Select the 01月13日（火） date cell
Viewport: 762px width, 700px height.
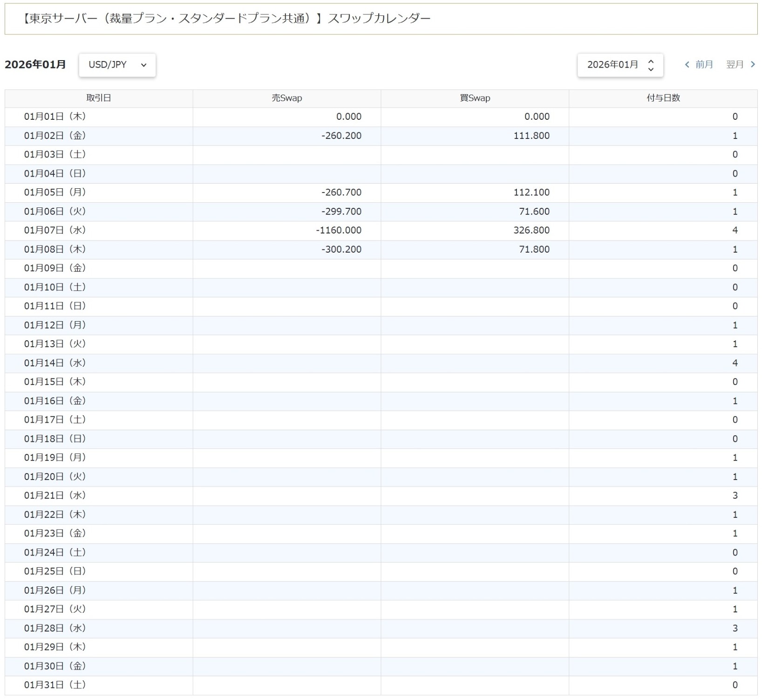point(99,344)
